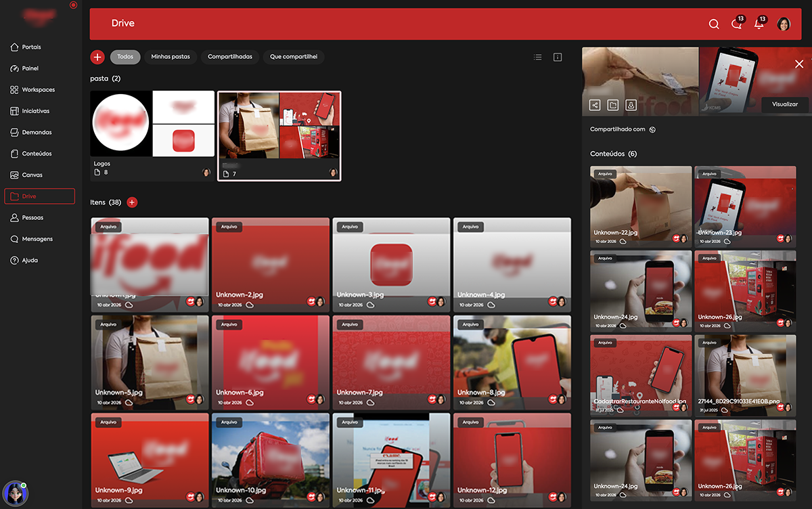Viewport: 812px width, 509px height.
Task: Switch to list view layout
Action: (537, 57)
